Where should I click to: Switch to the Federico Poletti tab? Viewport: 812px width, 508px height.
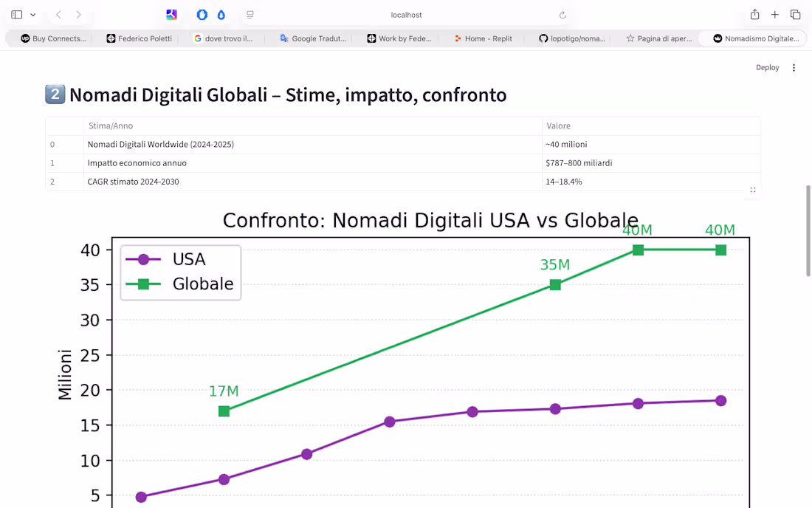(x=139, y=38)
